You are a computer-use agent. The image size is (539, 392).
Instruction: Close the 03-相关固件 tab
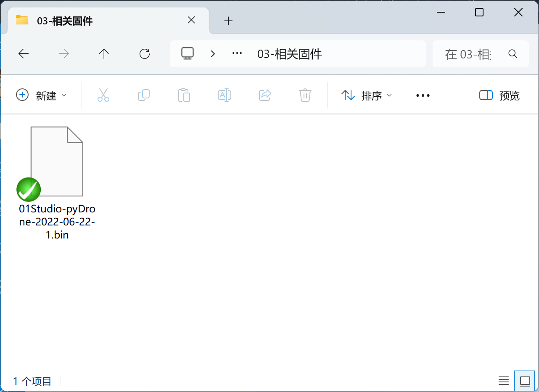[191, 20]
